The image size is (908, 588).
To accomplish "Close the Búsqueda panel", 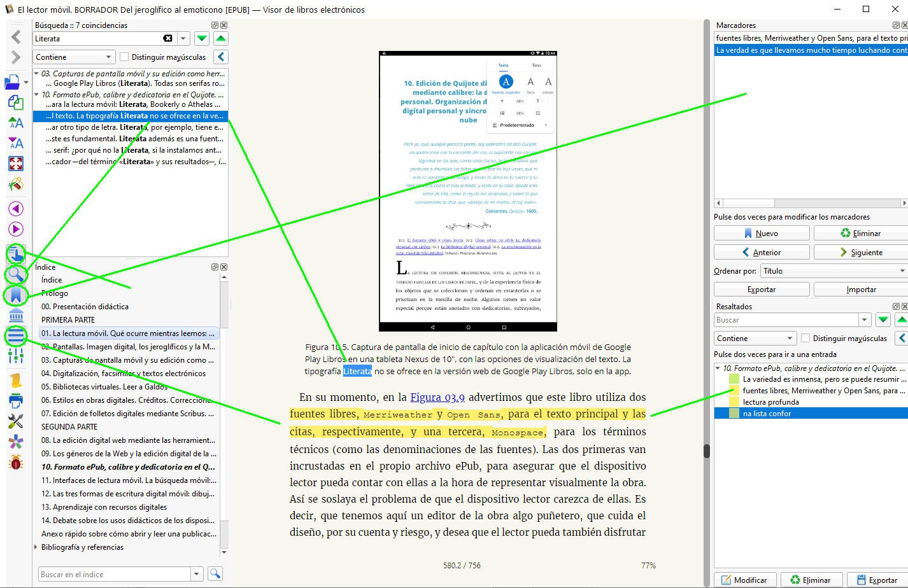I will point(223,25).
